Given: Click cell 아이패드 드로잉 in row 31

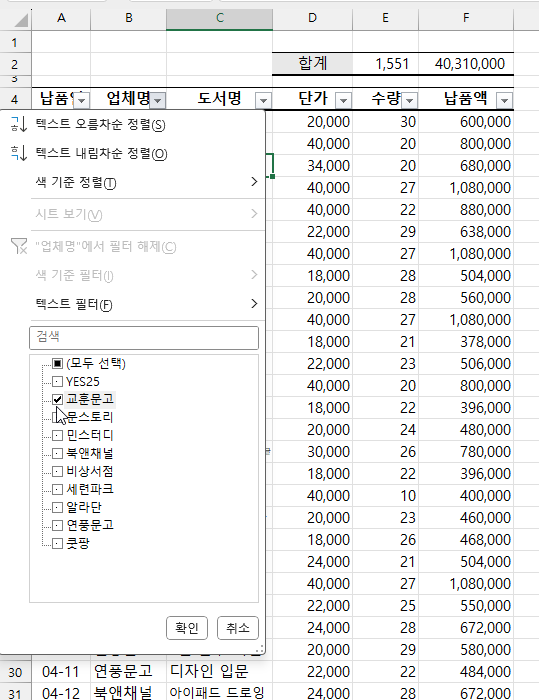Looking at the screenshot, I should pos(219,692).
